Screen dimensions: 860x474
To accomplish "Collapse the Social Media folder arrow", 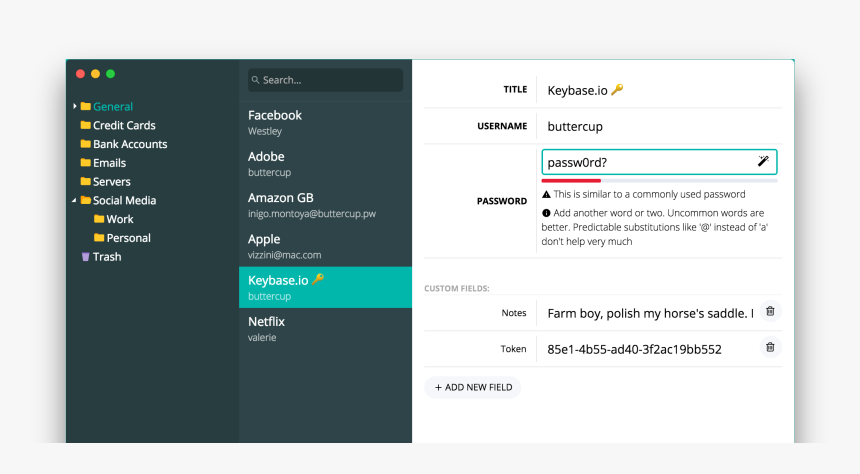I will click(x=74, y=200).
